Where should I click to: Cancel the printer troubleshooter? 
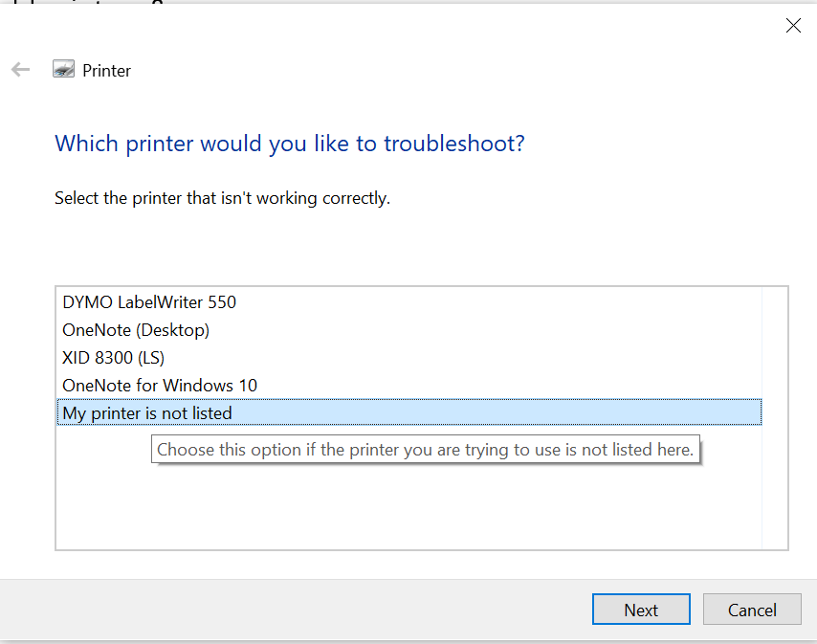pos(752,610)
